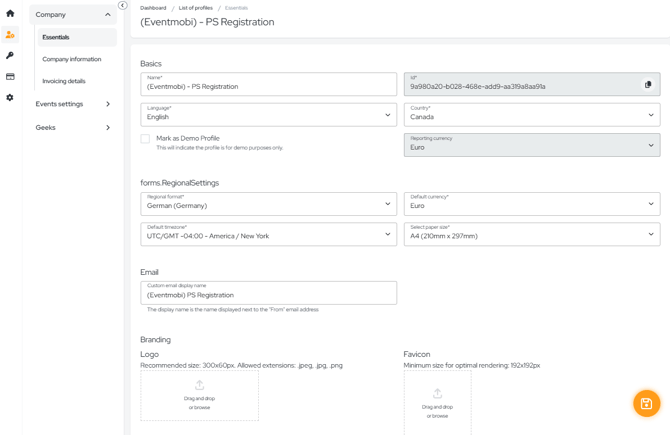Select the orange user profile sidebar icon

pyautogui.click(x=10, y=35)
